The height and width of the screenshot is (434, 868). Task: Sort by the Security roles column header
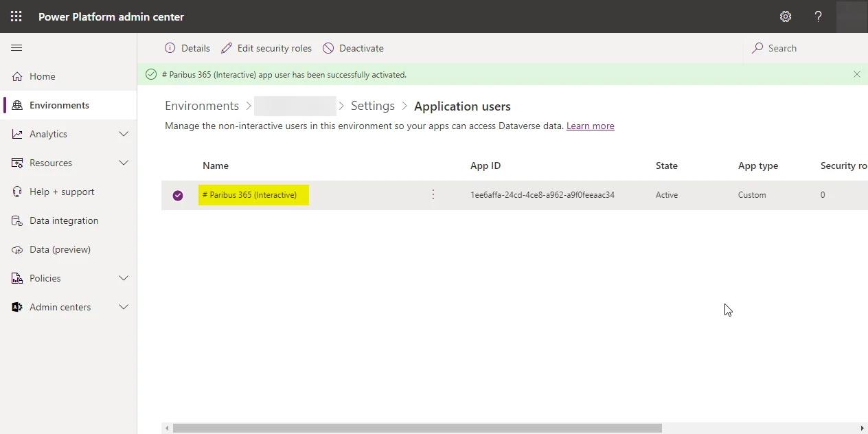[844, 165]
